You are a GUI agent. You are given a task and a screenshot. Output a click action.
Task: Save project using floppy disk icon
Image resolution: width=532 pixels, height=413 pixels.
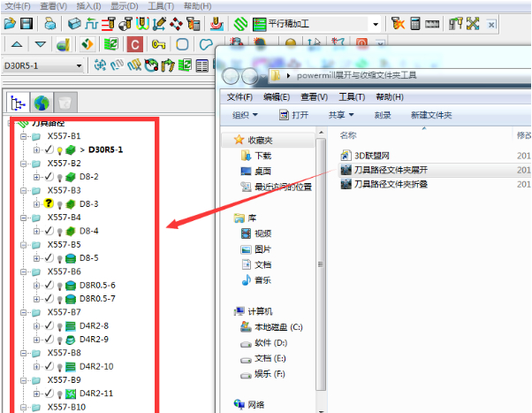click(x=27, y=23)
